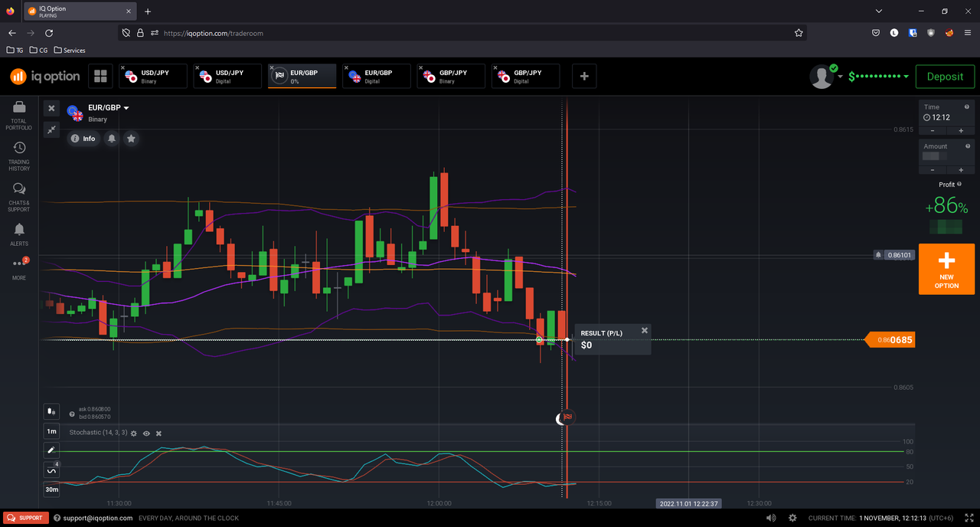Viewport: 980px width, 527px height.
Task: Open indicators icon with badge 4
Action: click(51, 470)
